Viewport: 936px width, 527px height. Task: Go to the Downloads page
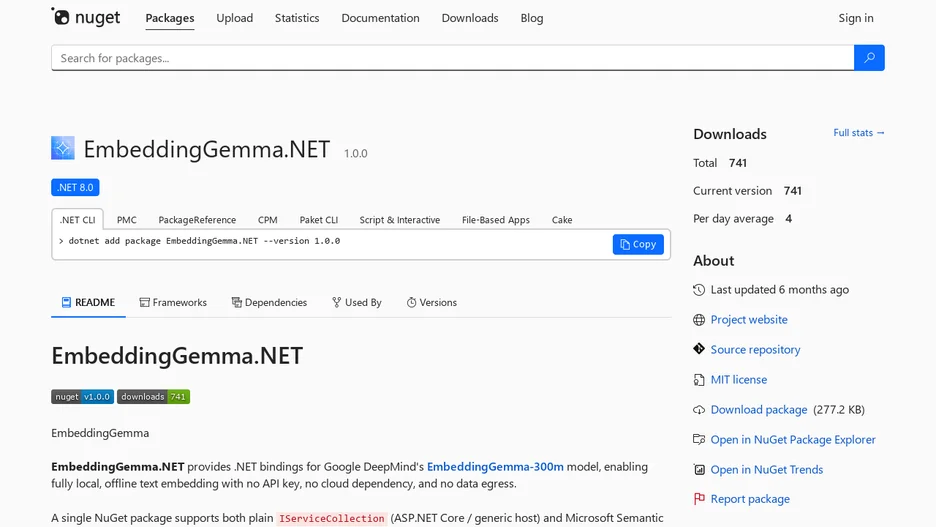pyautogui.click(x=470, y=18)
